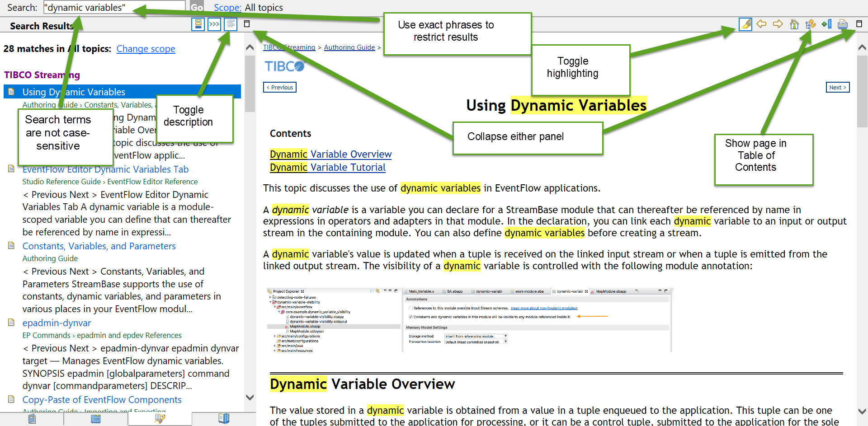The image size is (868, 426).
Task: Click the Next page button
Action: [x=838, y=87]
